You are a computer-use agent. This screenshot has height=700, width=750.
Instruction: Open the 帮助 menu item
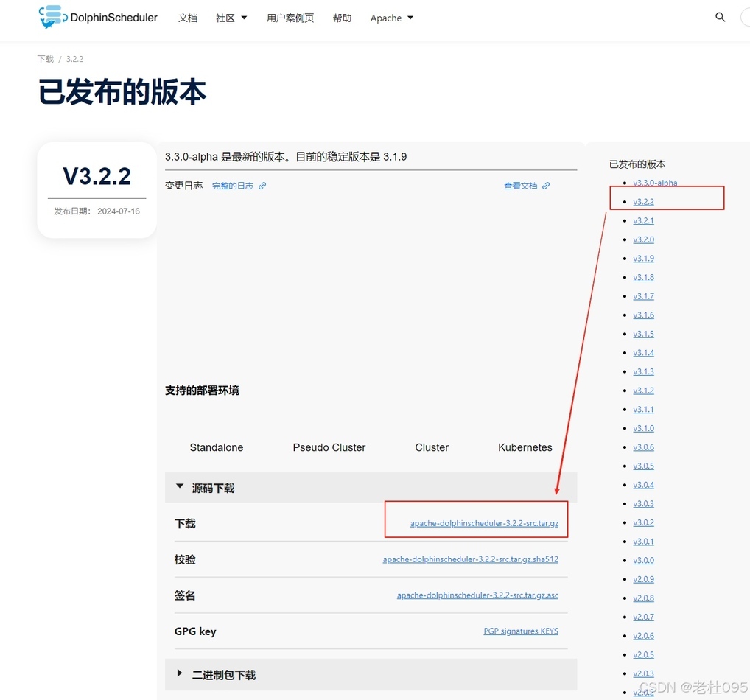coord(342,18)
